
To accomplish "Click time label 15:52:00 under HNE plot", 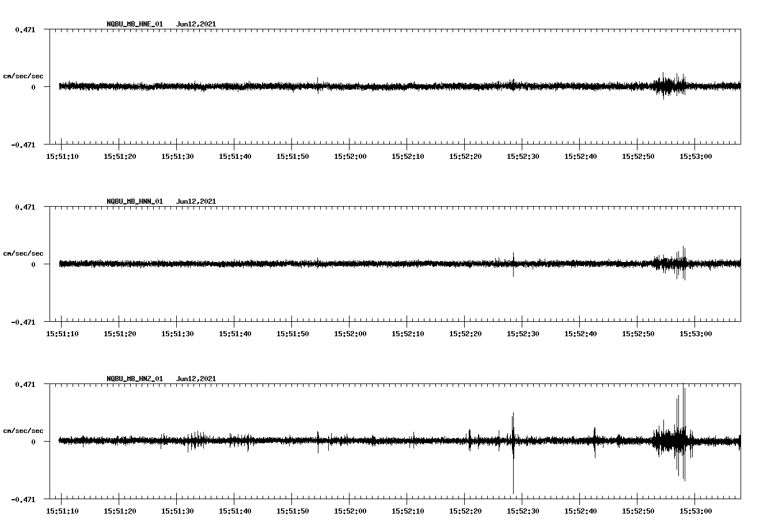I will pyautogui.click(x=350, y=157).
